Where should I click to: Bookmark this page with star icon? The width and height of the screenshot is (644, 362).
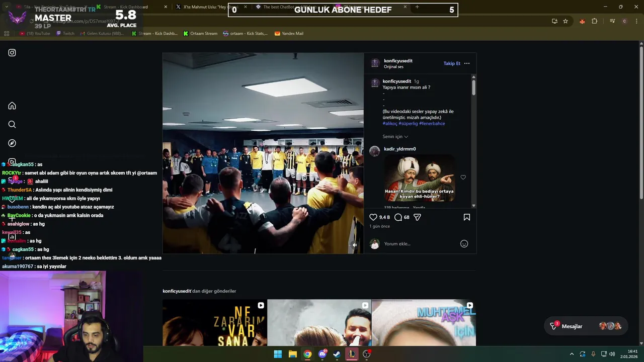566,21
